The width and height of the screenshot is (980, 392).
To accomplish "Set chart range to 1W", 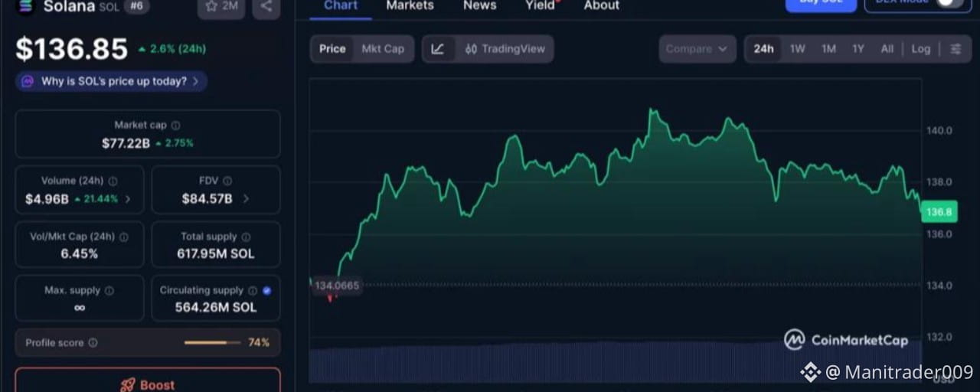I will click(x=798, y=49).
